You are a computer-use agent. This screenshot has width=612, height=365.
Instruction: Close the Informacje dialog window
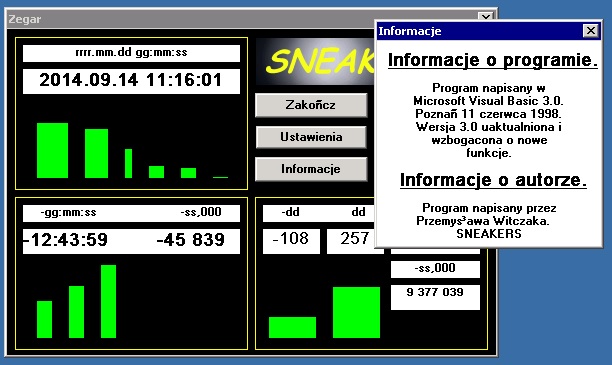(x=591, y=30)
